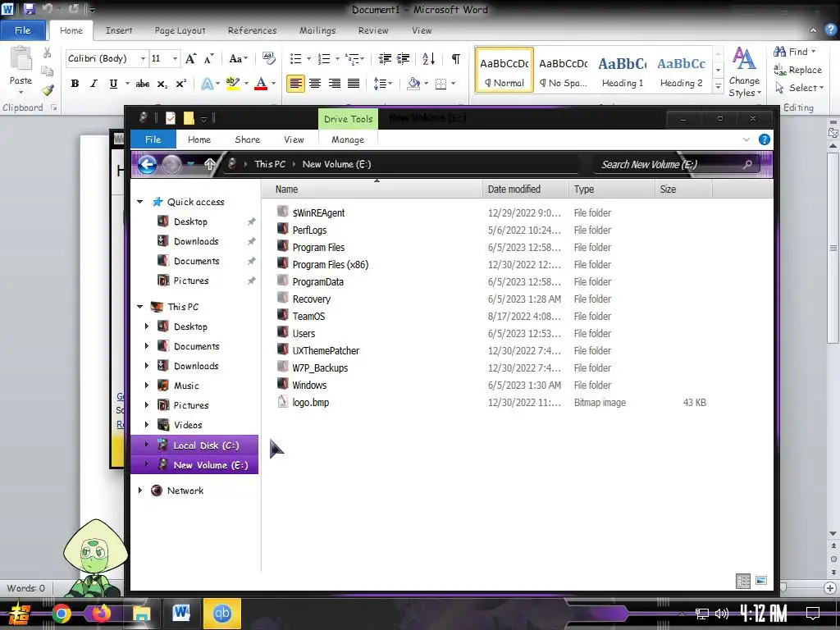840x630 pixels.
Task: Apply Subscript formatting in Word
Action: (162, 84)
